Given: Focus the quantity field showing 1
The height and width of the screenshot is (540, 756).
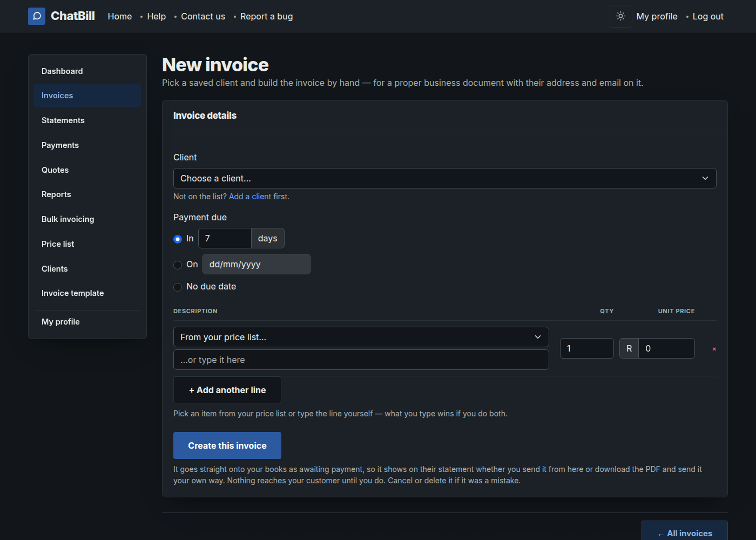Looking at the screenshot, I should pyautogui.click(x=587, y=348).
